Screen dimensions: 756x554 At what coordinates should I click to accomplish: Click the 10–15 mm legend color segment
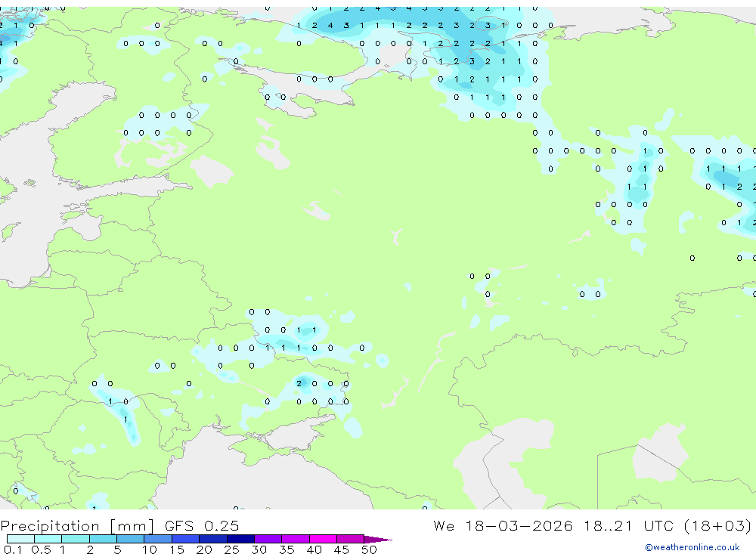click(158, 539)
